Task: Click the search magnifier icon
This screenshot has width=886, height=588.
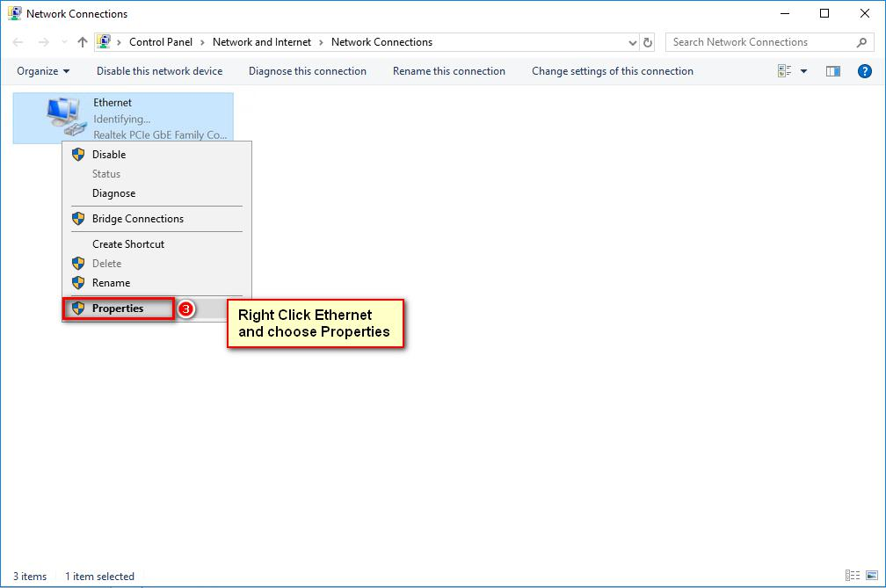Action: click(861, 42)
